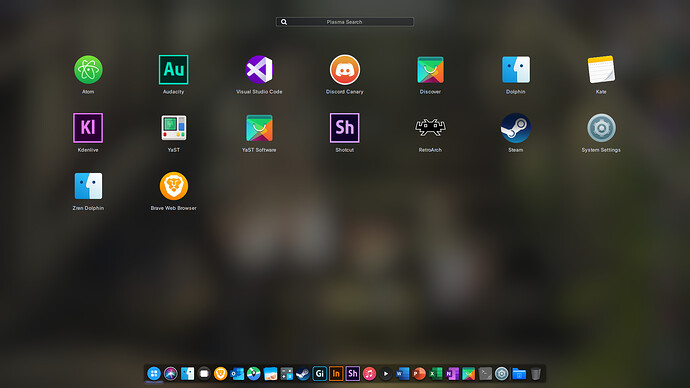690x388 pixels.
Task: Click the Steam icon in the dock
Action: pos(303,374)
